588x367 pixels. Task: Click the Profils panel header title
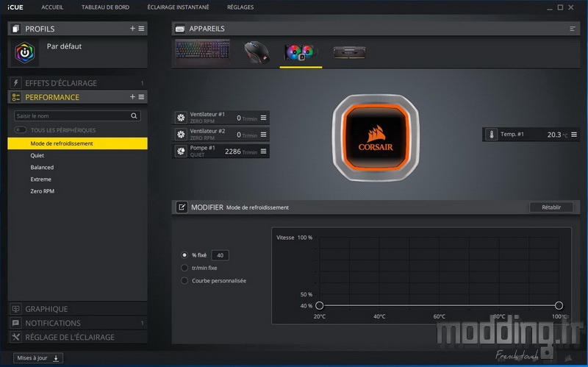40,29
